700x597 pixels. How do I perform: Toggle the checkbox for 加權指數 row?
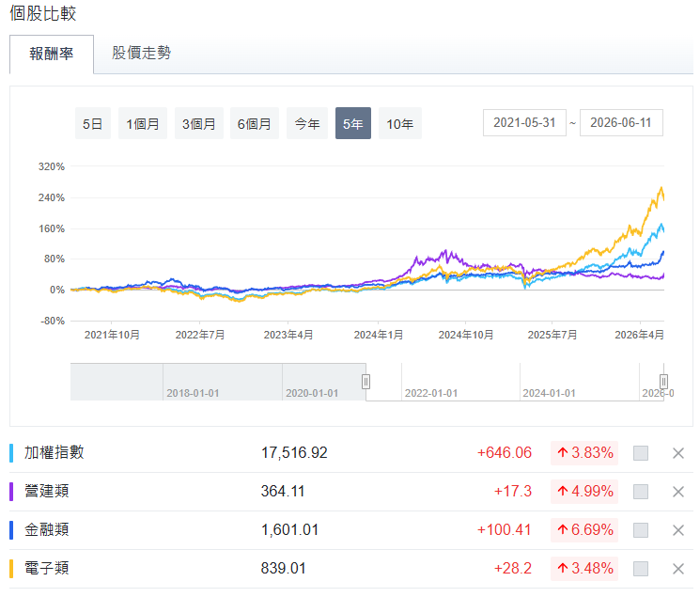point(641,453)
